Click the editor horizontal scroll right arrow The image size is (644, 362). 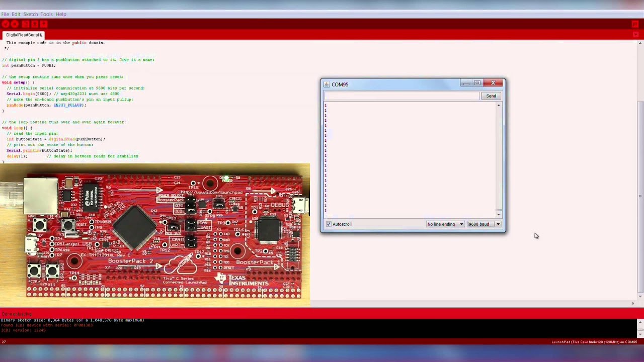[633, 303]
